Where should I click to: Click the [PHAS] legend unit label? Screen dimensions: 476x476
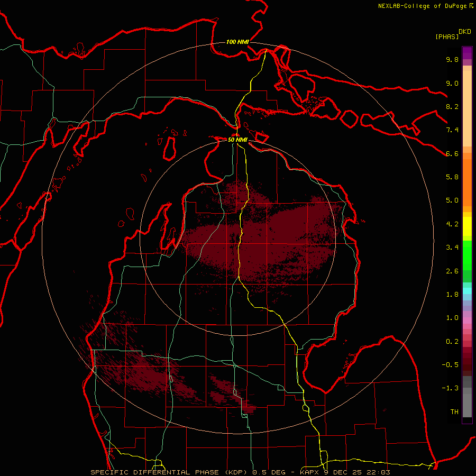tap(447, 36)
